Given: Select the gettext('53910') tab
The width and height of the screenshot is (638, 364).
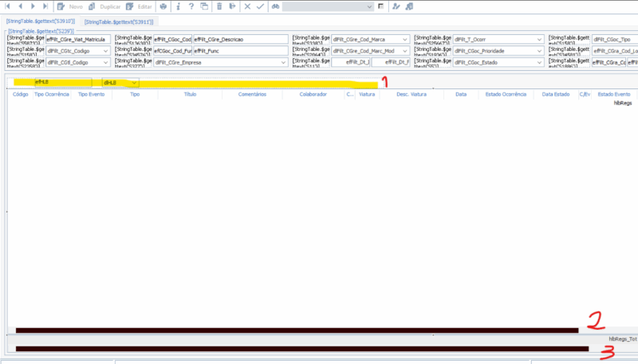Looking at the screenshot, I should point(40,22).
